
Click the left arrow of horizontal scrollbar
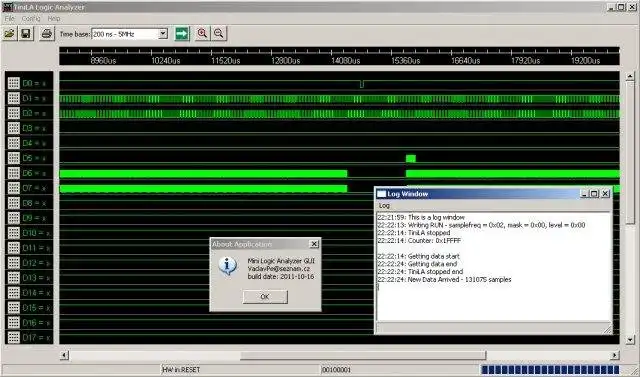pyautogui.click(x=64, y=355)
